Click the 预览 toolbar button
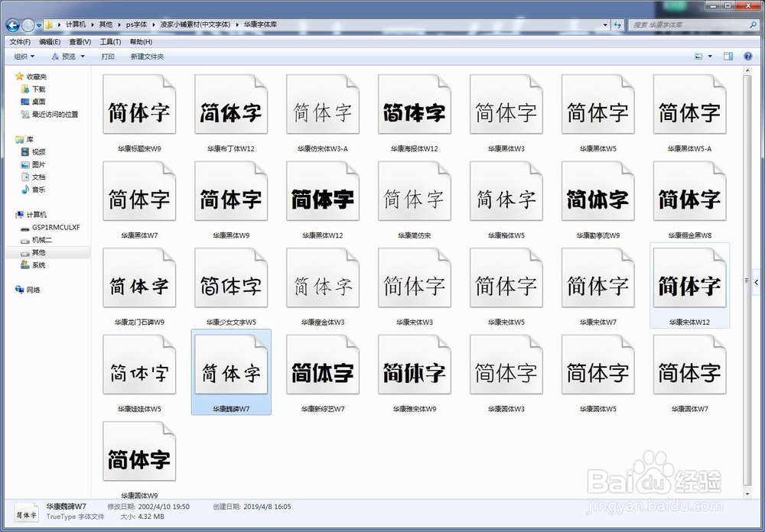This screenshot has width=765, height=532. [64, 57]
